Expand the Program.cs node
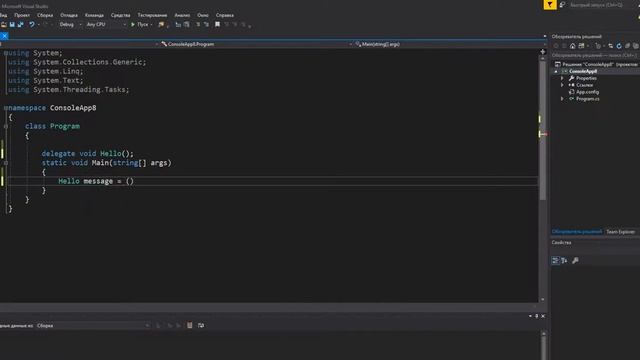 (x=562, y=99)
